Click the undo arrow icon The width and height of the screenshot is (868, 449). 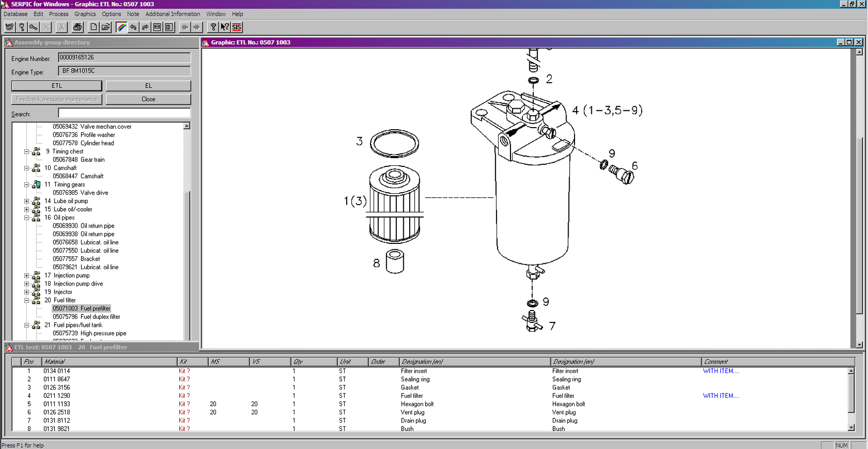pyautogui.click(x=134, y=27)
